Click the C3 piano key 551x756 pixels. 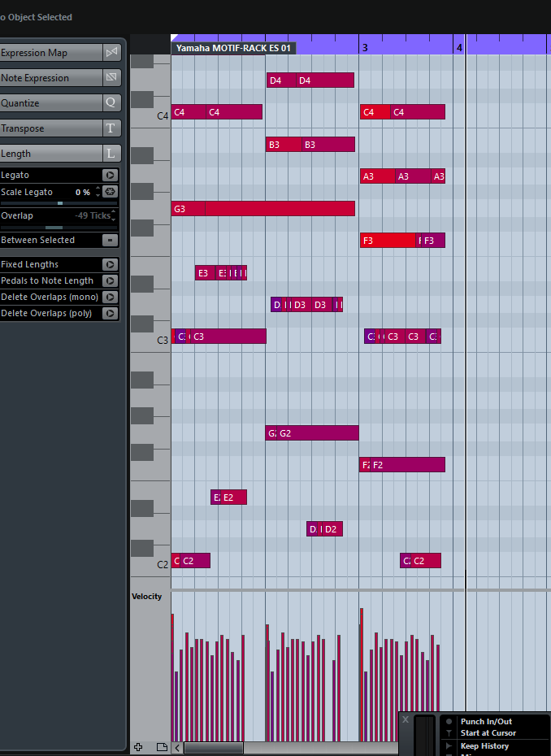tap(150, 341)
